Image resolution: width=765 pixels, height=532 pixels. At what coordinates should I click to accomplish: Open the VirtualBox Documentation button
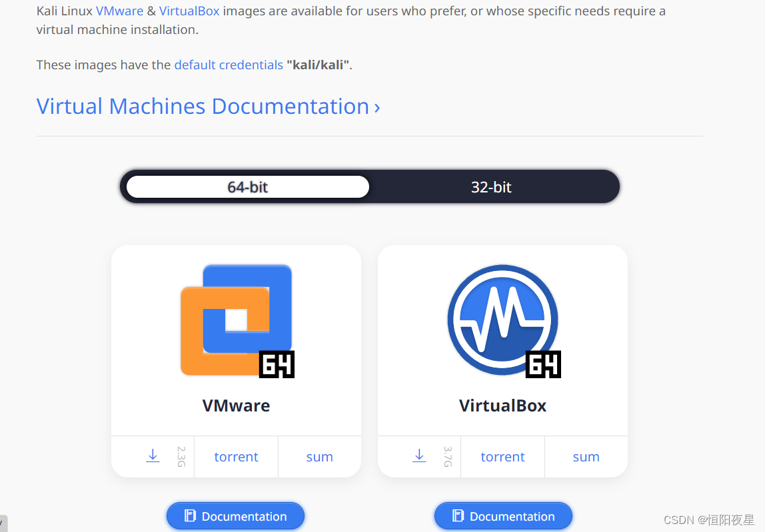coord(503,516)
